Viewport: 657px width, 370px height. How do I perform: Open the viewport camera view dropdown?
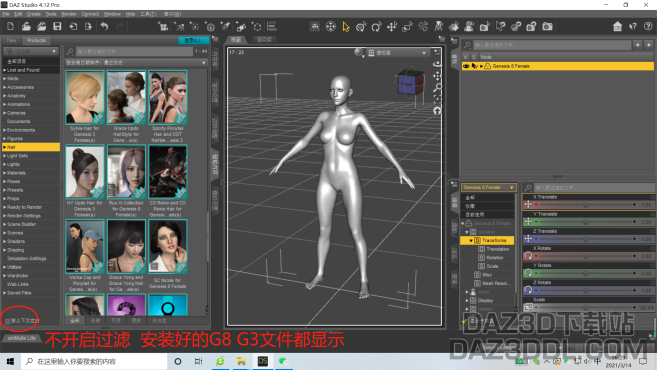(398, 53)
